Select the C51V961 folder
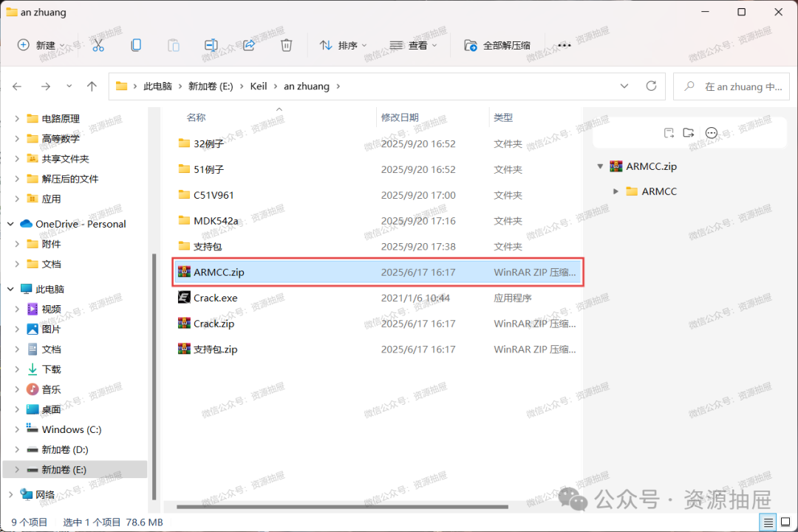798x532 pixels. pyautogui.click(x=378, y=195)
